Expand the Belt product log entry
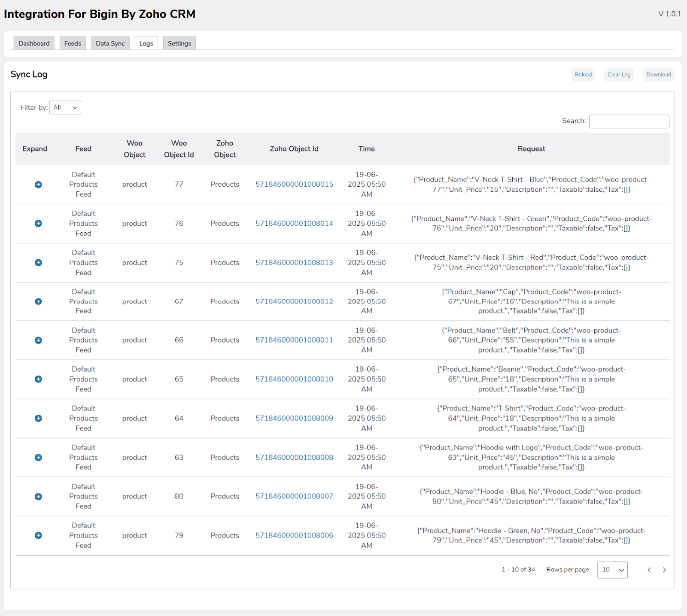 click(38, 340)
